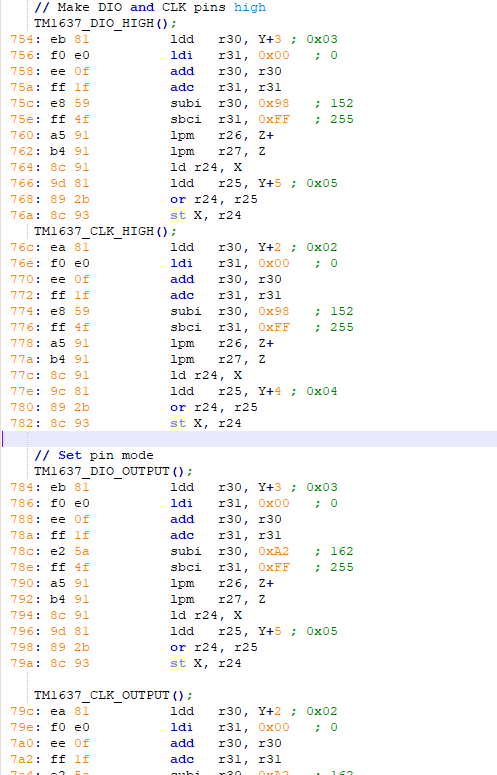The height and width of the screenshot is (775, 497).
Task: Click opcode bytes "ee 0f" at address 770
Action: [70, 279]
